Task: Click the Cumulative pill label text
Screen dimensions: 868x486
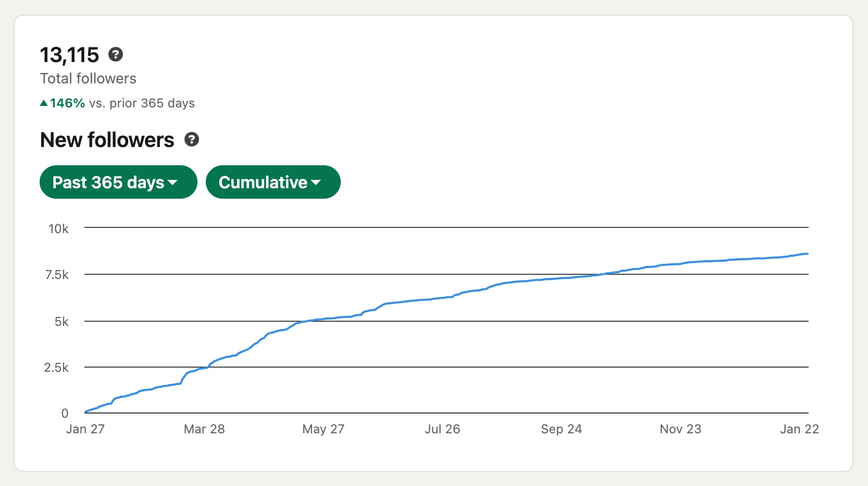Action: (263, 183)
